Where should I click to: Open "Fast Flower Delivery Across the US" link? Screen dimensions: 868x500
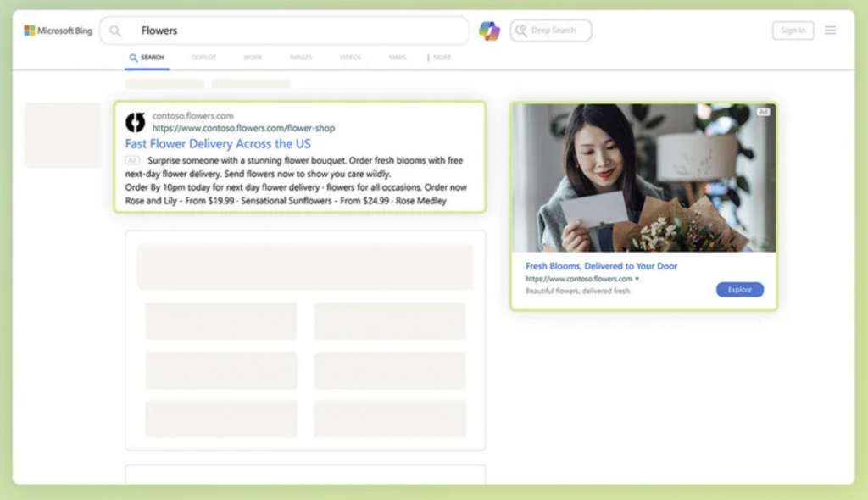[x=218, y=144]
